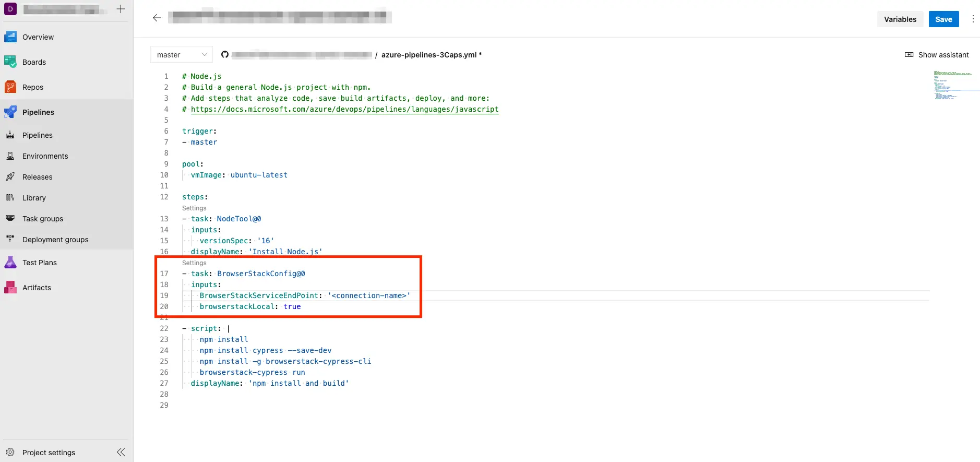980x462 pixels.
Task: Click the Overview icon in sidebar
Action: [x=10, y=37]
